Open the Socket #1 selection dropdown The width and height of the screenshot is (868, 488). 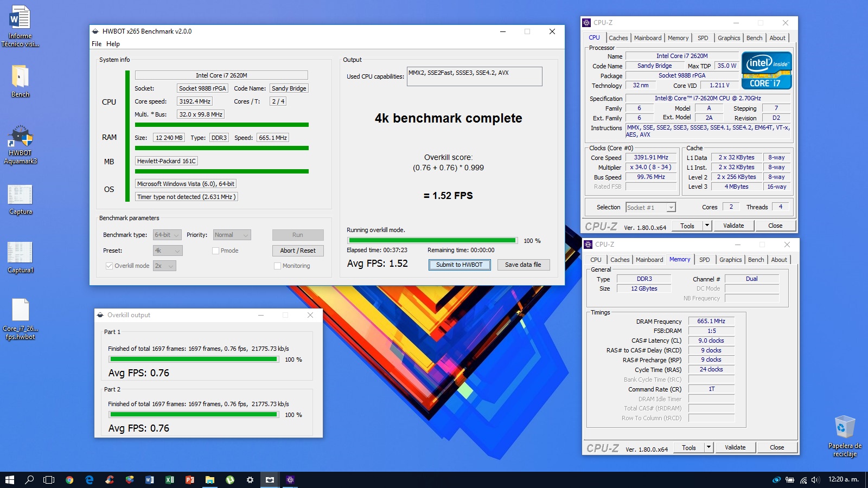(650, 207)
